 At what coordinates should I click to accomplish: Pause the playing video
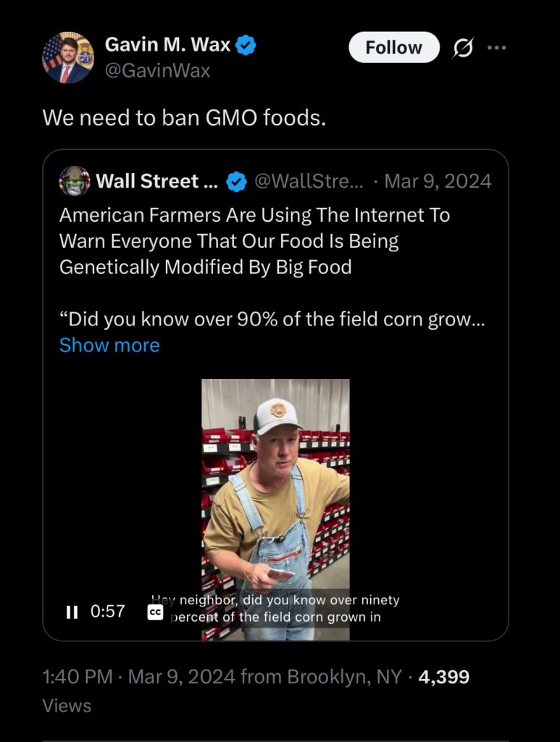click(72, 612)
